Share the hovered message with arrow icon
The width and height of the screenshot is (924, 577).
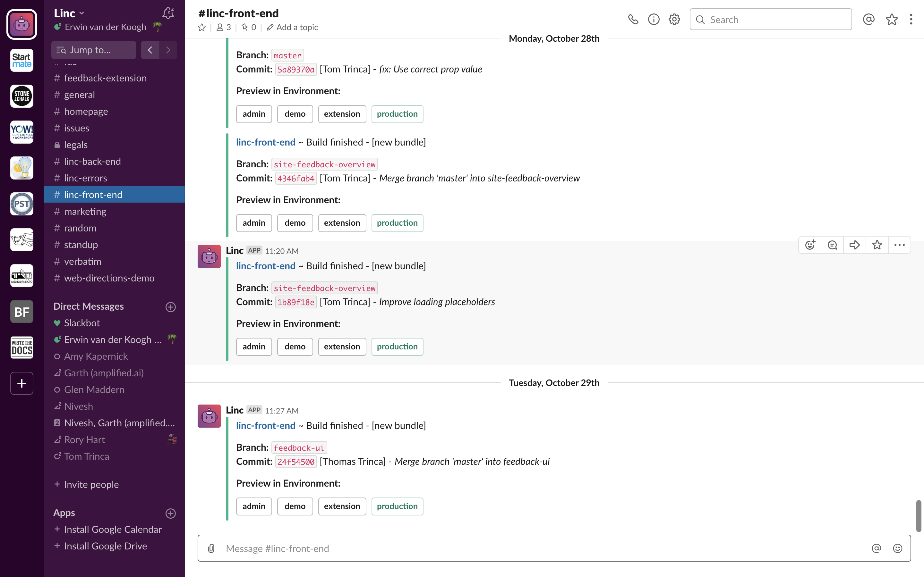pyautogui.click(x=854, y=245)
